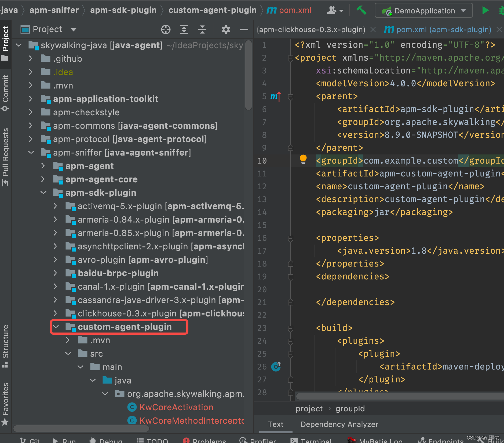This screenshot has height=443, width=504.
Task: Switch to pom.xml (apm-sdk-plugin) tab
Action: pyautogui.click(x=438, y=29)
